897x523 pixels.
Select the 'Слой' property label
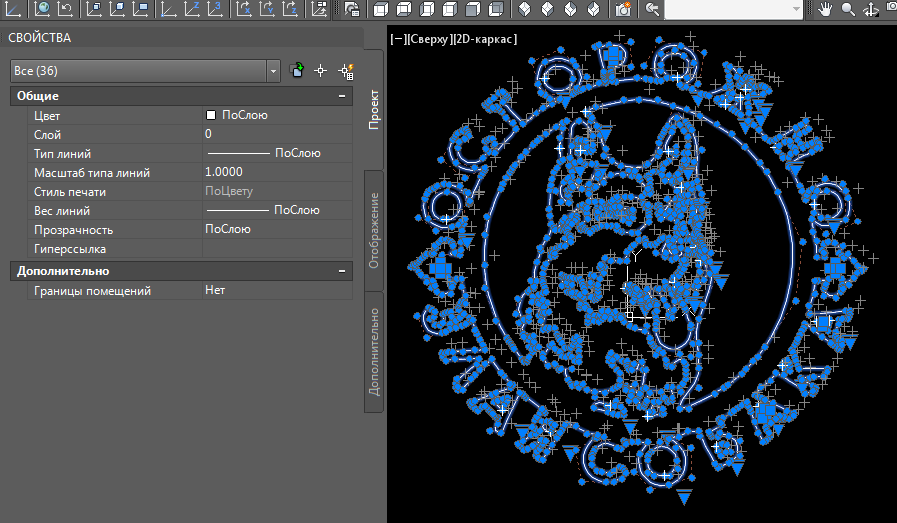coord(47,134)
